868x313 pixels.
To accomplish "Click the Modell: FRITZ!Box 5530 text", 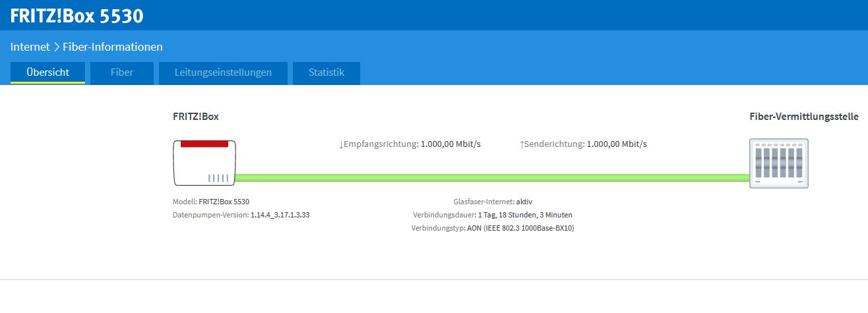I will click(211, 202).
